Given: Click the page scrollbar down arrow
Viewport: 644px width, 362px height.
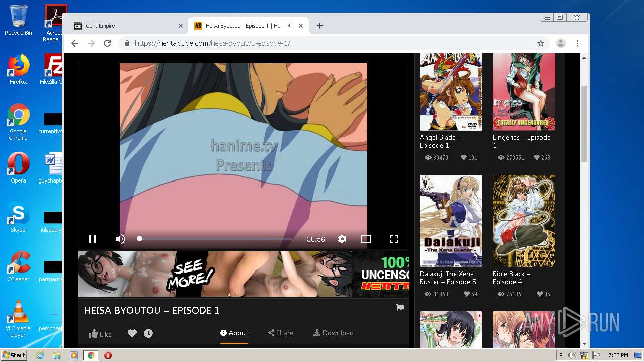Looking at the screenshot, I should point(584,344).
